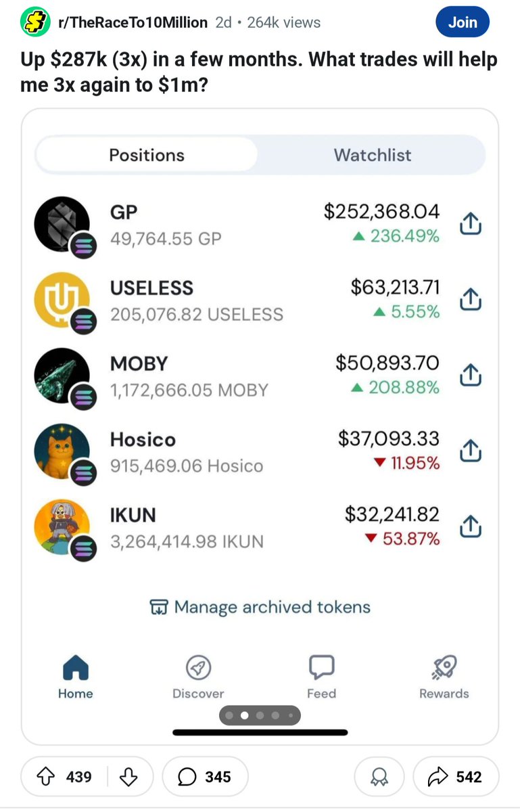The height and width of the screenshot is (812, 520).
Task: Click the share icon for IKUN
Action: point(470,526)
